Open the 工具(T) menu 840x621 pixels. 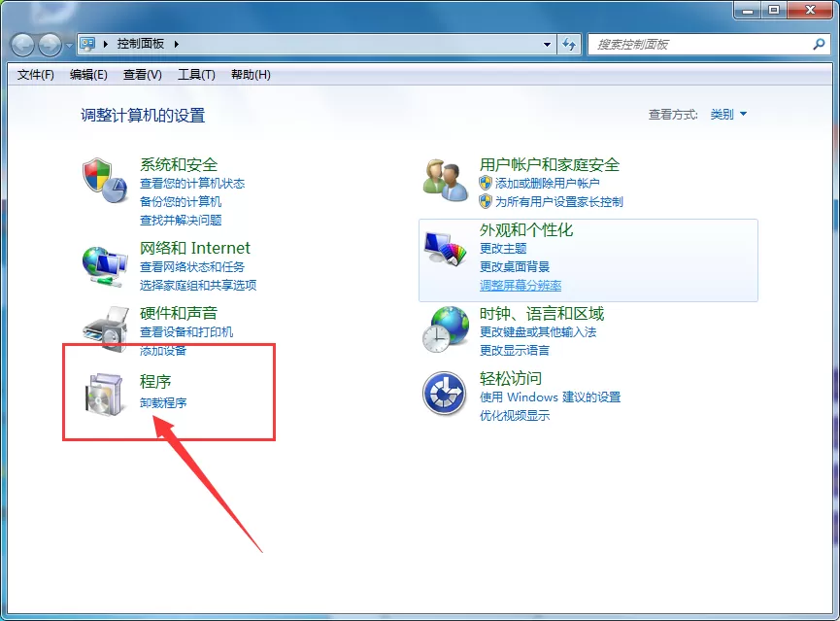click(x=196, y=75)
